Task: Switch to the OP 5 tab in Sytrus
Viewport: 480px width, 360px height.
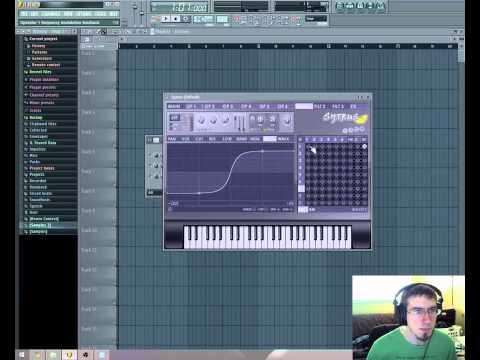Action: pos(264,106)
